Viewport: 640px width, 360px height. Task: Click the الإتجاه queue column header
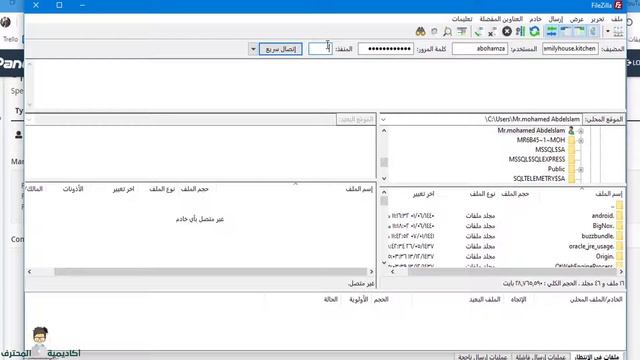[518, 300]
